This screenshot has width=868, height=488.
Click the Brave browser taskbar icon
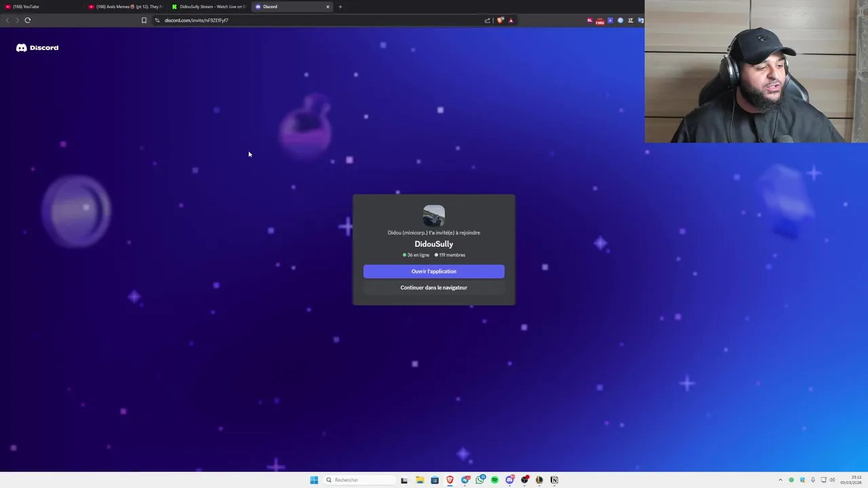coord(450,480)
